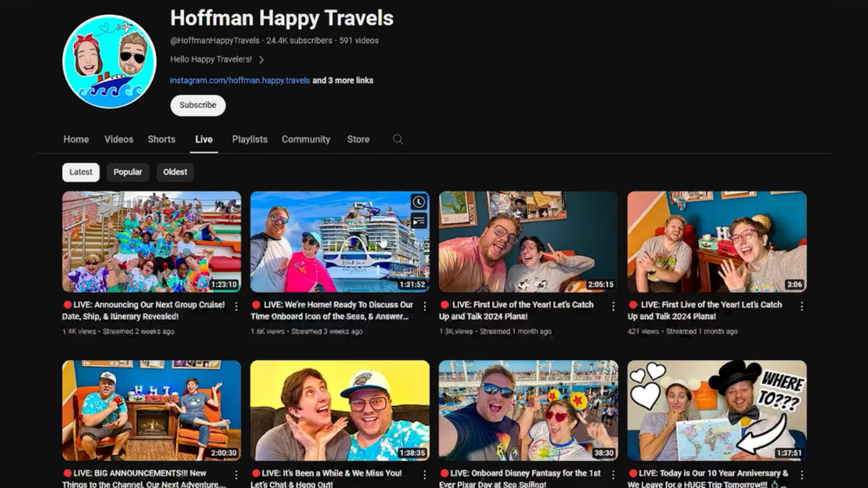Open Hoffman Happy Travels channel avatar
The height and width of the screenshot is (488, 868).
tap(109, 62)
